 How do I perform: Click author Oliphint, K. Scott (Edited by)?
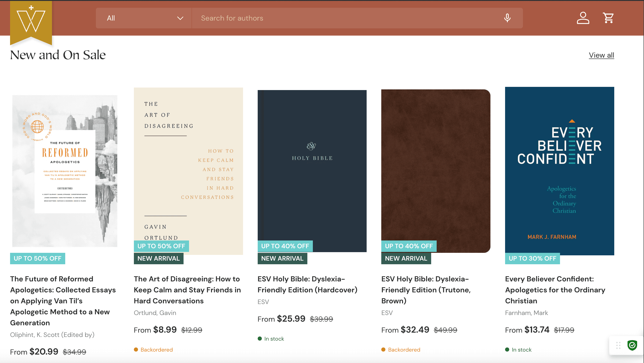[x=52, y=335]
